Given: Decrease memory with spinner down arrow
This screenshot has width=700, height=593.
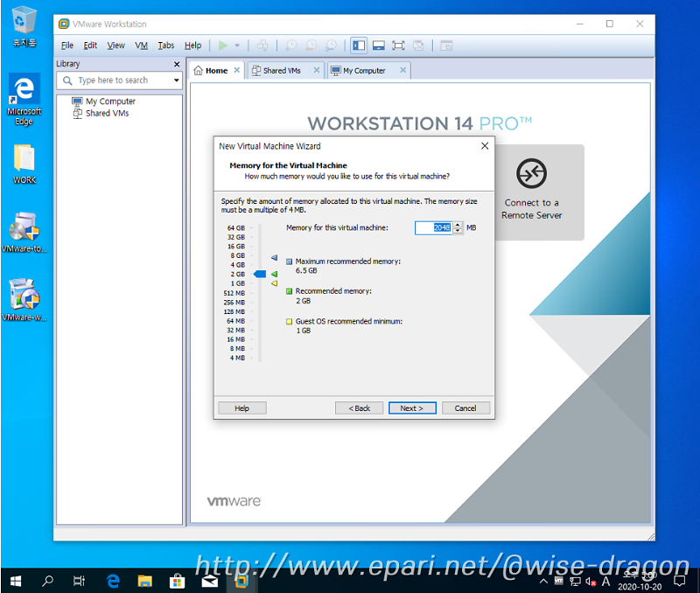Looking at the screenshot, I should [458, 231].
